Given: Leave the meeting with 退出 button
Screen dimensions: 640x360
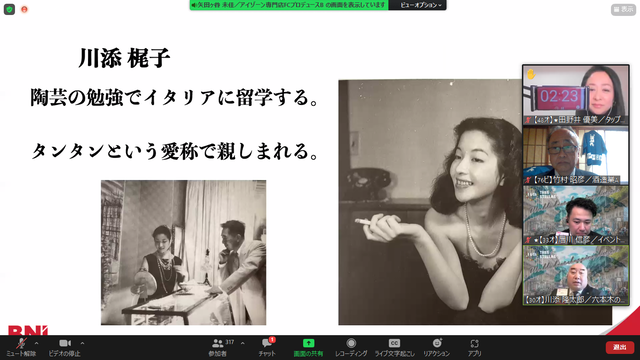Looking at the screenshot, I should click(620, 347).
